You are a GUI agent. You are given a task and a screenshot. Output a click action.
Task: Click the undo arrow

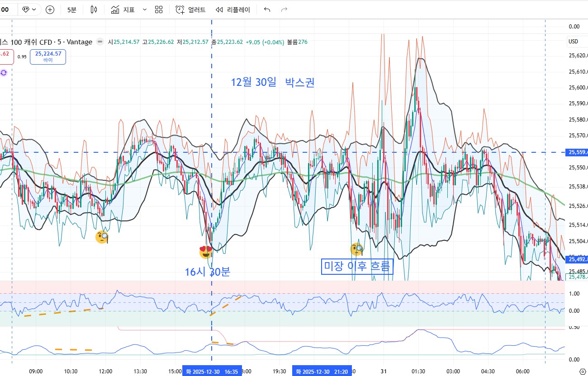(x=267, y=9)
